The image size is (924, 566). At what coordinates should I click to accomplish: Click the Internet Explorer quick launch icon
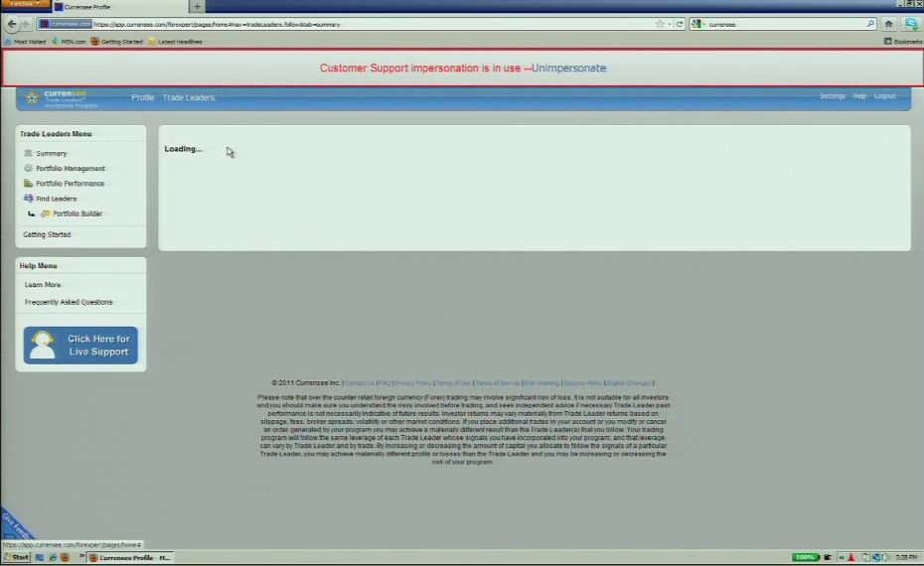coord(53,557)
